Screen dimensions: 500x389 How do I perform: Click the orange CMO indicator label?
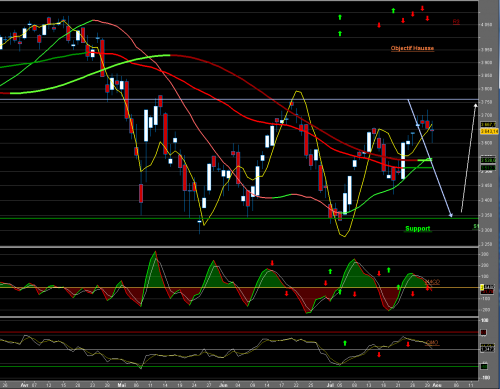(x=432, y=342)
